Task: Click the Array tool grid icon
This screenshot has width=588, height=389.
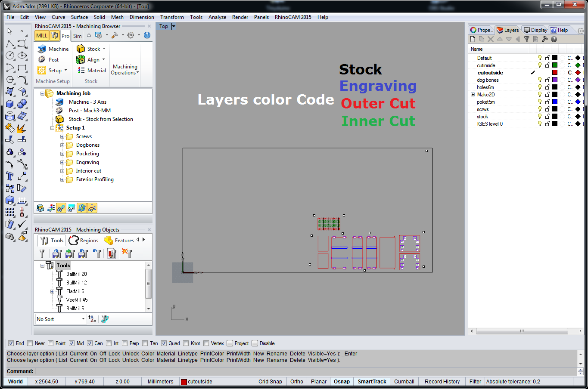Action: (x=10, y=212)
